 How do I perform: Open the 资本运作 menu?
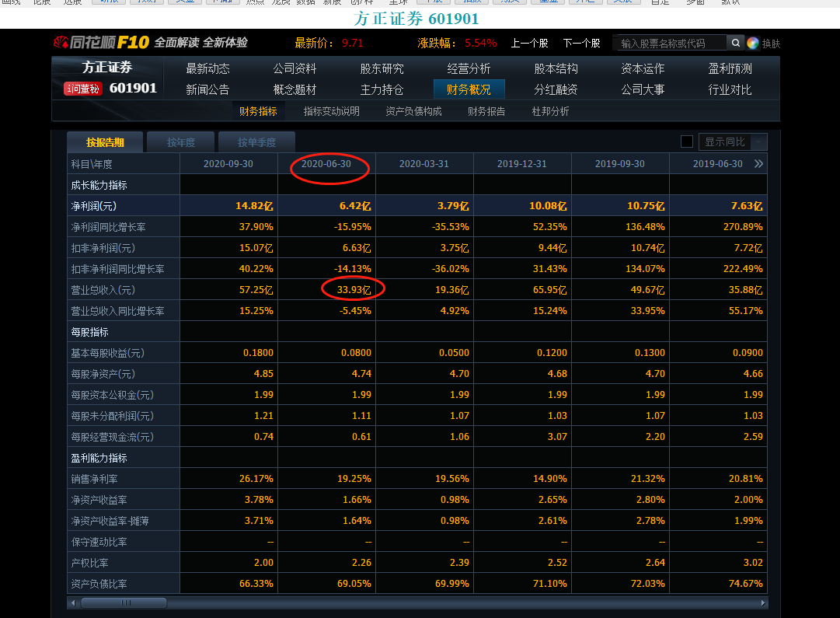(x=643, y=68)
